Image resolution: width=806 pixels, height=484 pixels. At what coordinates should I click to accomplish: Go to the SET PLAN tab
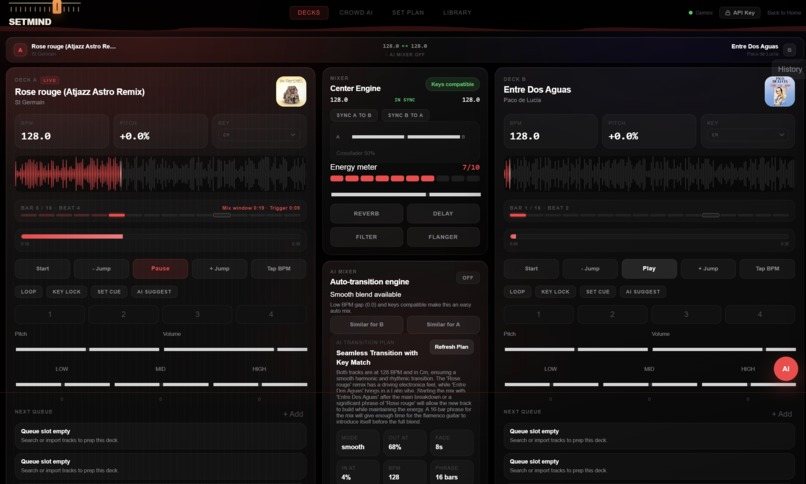coord(408,12)
